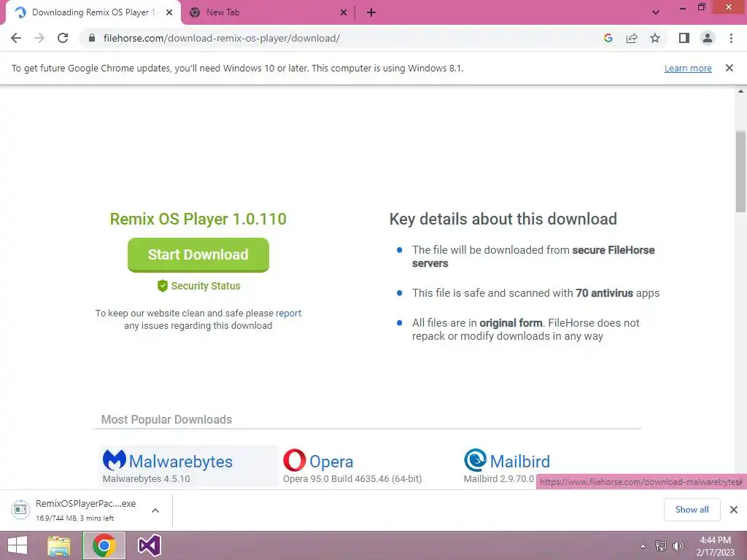747x560 pixels.
Task: Click the Malwarebytes logo icon
Action: point(115,460)
